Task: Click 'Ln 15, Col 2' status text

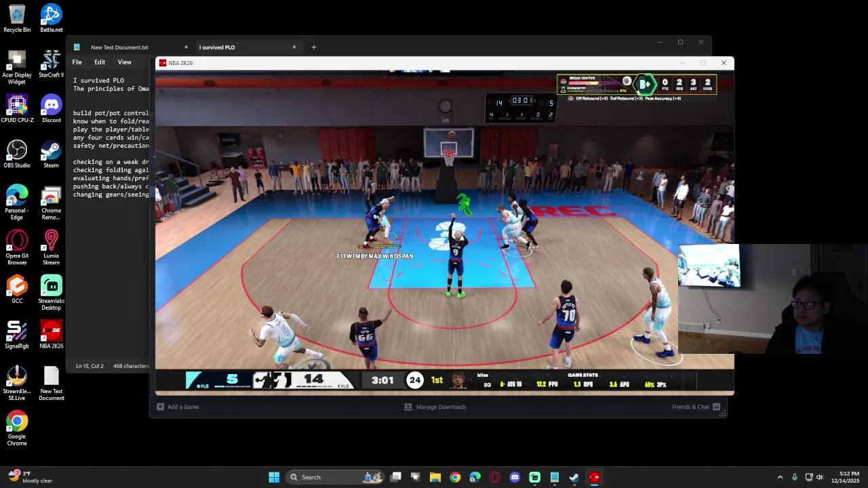Action: click(x=90, y=366)
